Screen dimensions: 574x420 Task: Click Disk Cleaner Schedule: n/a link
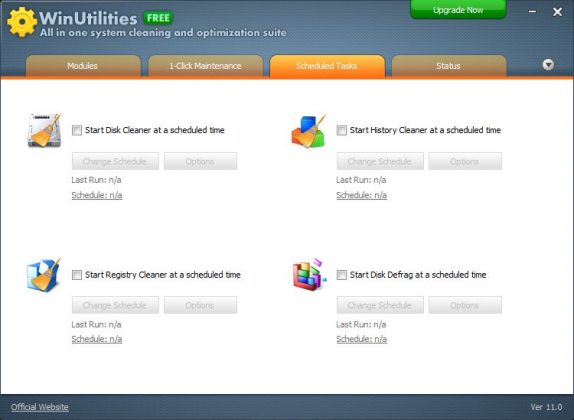pyautogui.click(x=97, y=195)
